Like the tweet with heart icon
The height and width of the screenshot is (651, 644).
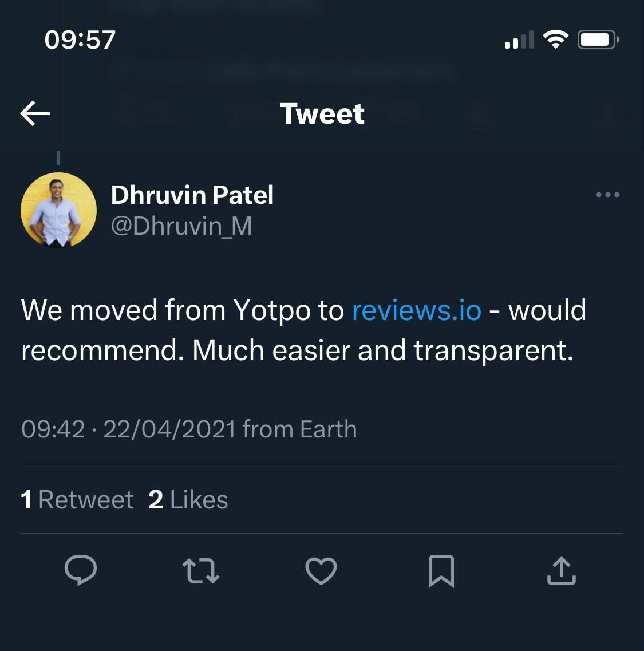click(321, 571)
